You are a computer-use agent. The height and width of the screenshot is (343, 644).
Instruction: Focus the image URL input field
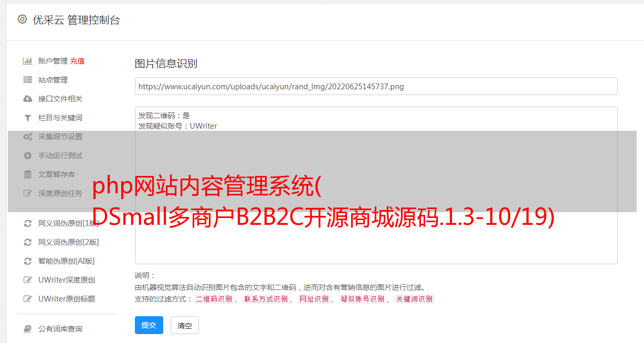tap(376, 86)
